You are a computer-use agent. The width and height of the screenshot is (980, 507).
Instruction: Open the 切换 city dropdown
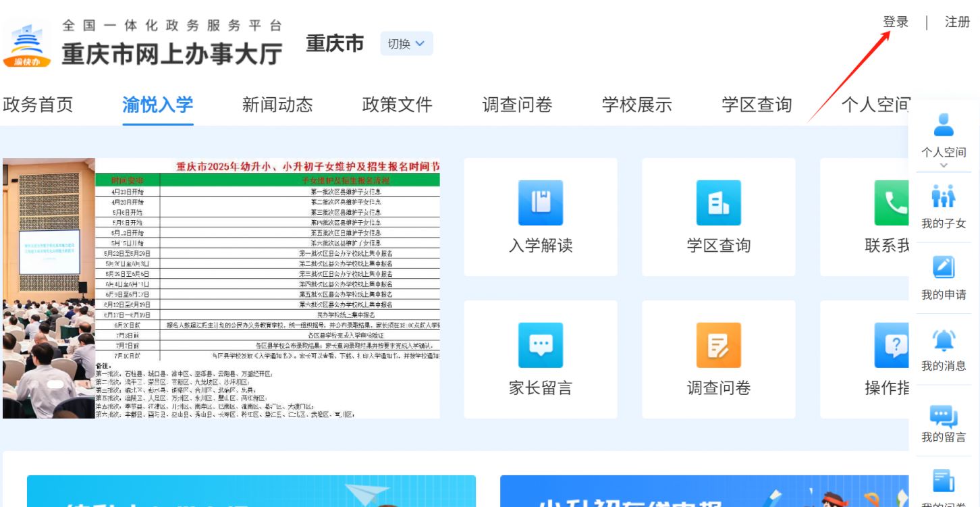click(406, 44)
